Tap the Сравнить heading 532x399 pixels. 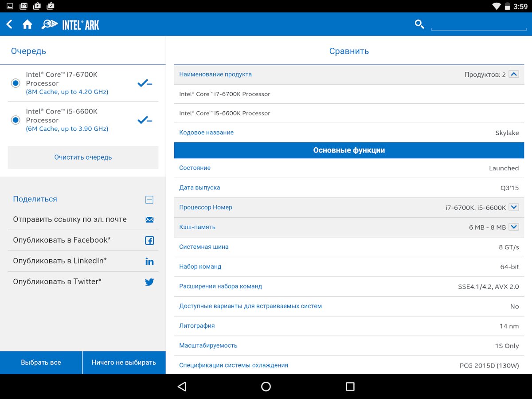click(x=349, y=51)
